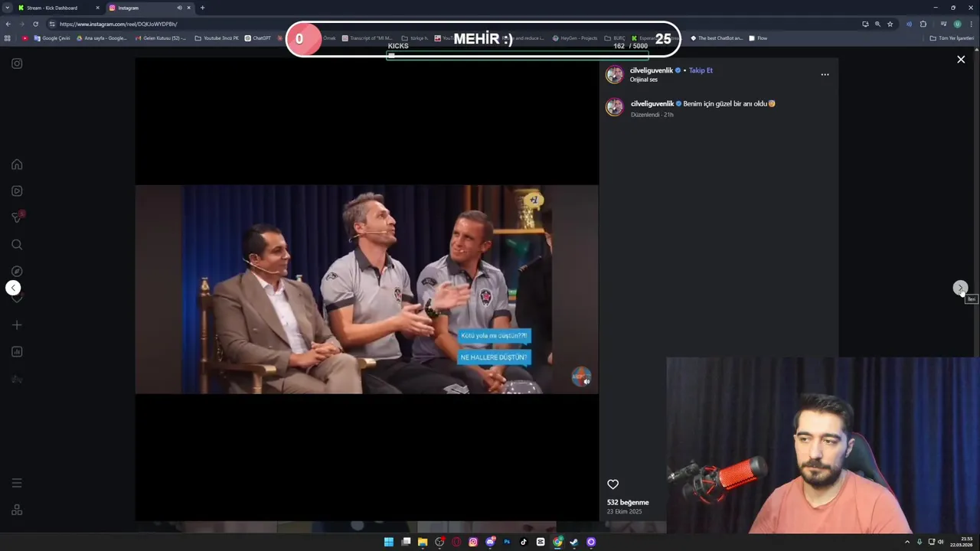Open The best ChatBot bookmark
980x551 pixels.
click(717, 38)
